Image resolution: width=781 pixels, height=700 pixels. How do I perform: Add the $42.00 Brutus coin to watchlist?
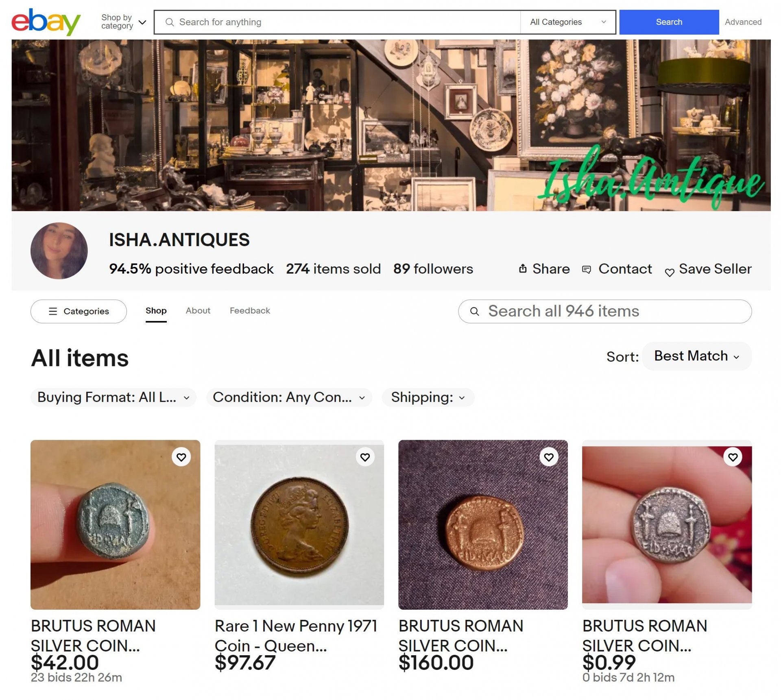click(181, 457)
